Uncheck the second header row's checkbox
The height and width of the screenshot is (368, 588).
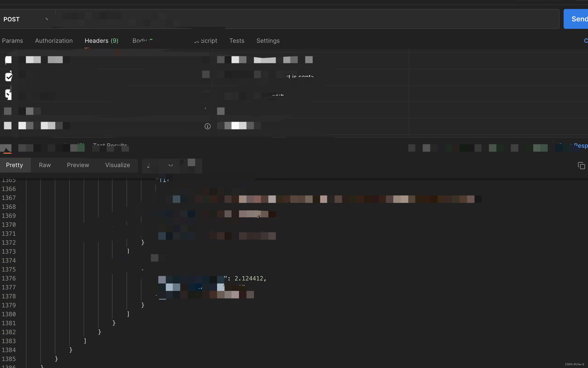tap(9, 77)
